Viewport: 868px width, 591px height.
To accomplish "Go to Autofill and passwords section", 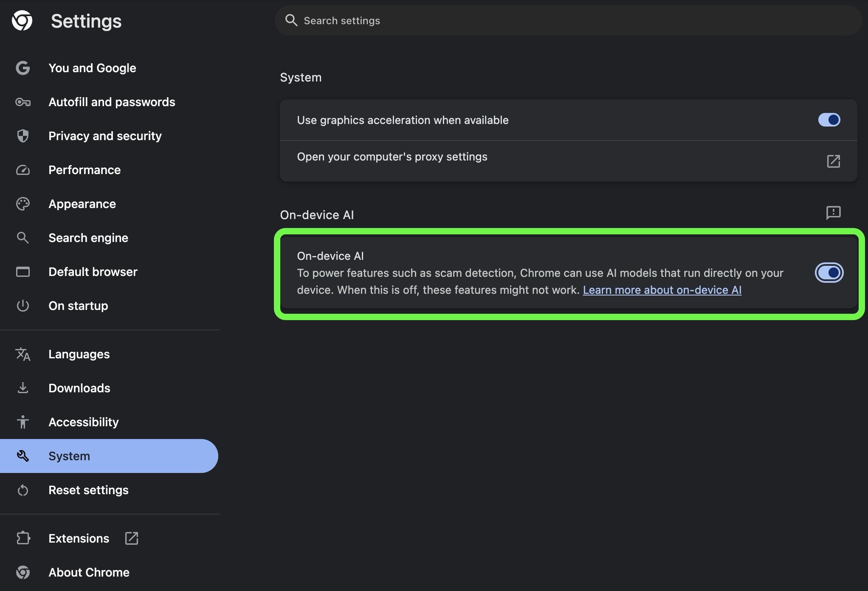I will (109, 102).
